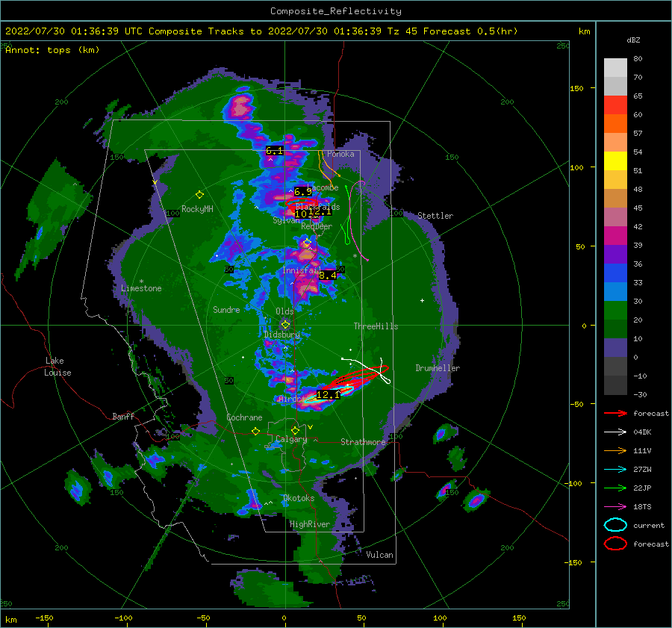This screenshot has width=672, height=628.
Task: Click the RockyMH label
Action: point(197,209)
